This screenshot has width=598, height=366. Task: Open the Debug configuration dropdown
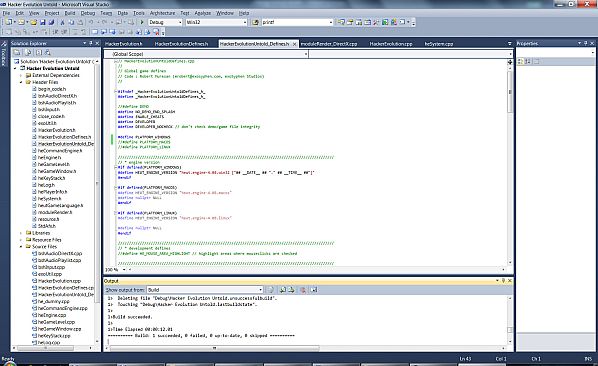pyautogui.click(x=180, y=22)
